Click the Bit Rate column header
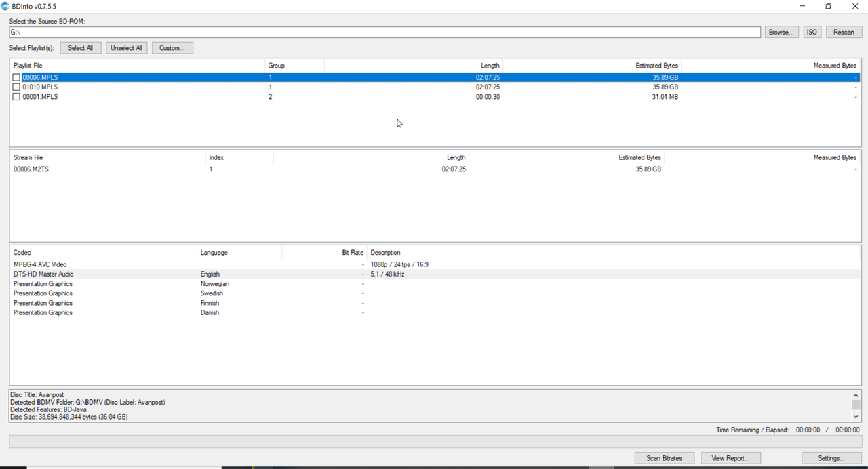 click(324, 253)
